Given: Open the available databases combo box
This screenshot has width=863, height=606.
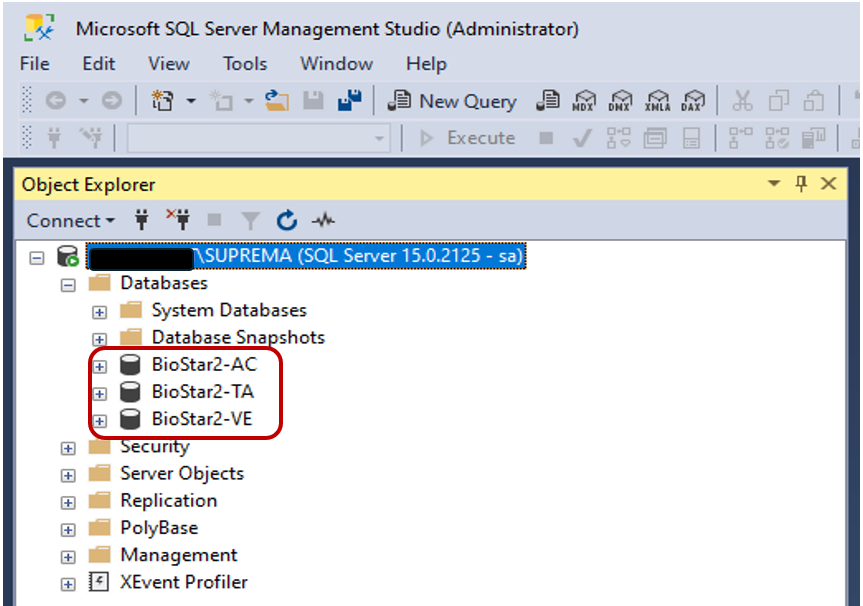Looking at the screenshot, I should [259, 138].
